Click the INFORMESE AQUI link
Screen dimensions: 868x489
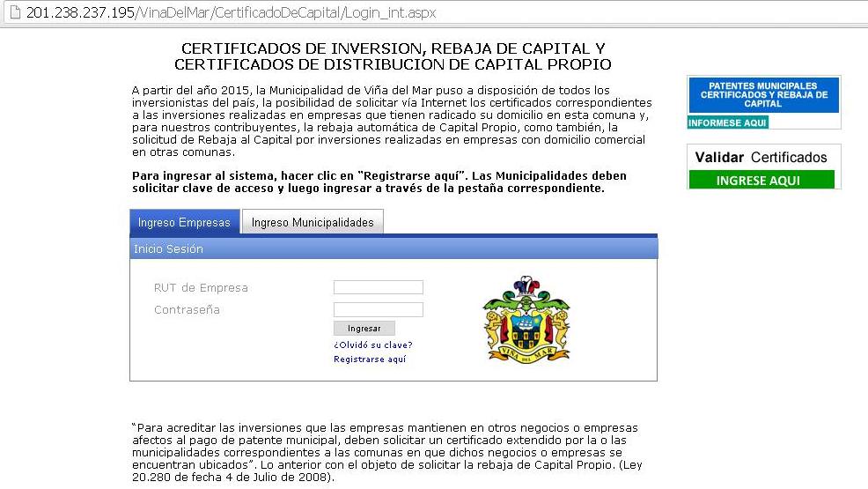point(727,122)
